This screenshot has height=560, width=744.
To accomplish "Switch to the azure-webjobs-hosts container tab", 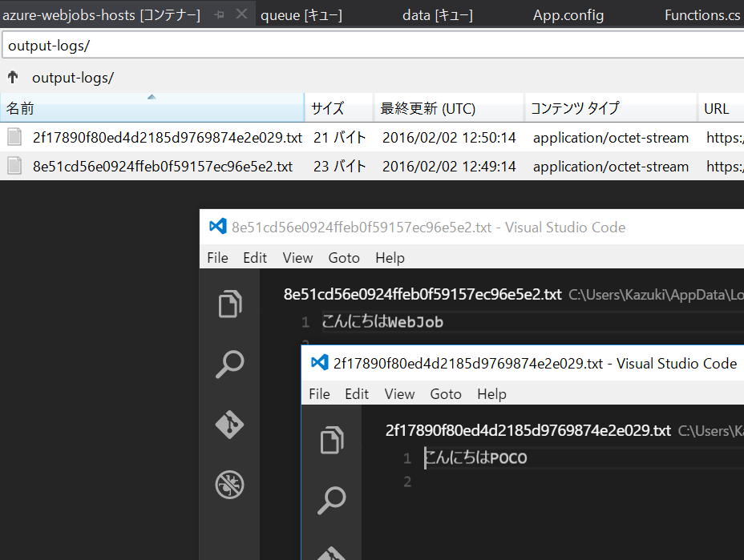I will tap(102, 15).
